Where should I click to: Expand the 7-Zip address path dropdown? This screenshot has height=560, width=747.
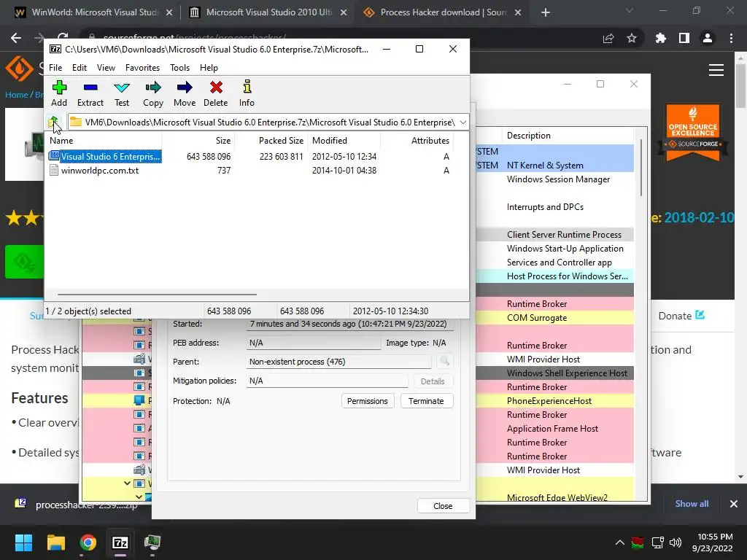click(x=463, y=122)
